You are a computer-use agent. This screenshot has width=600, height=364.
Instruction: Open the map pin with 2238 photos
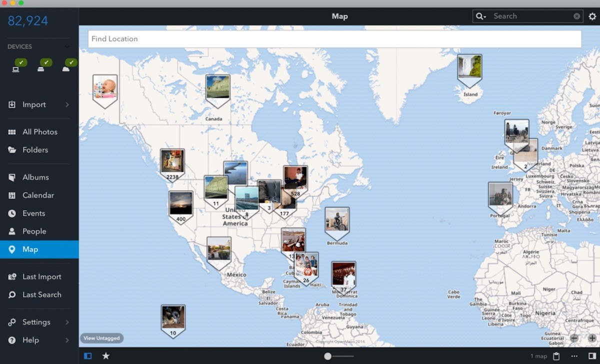(x=172, y=165)
